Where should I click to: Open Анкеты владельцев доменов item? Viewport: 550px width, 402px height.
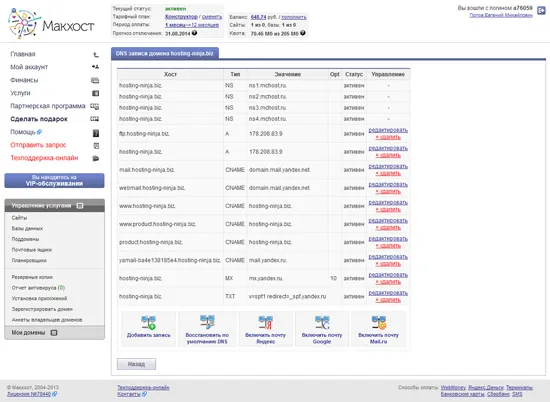[x=47, y=320]
